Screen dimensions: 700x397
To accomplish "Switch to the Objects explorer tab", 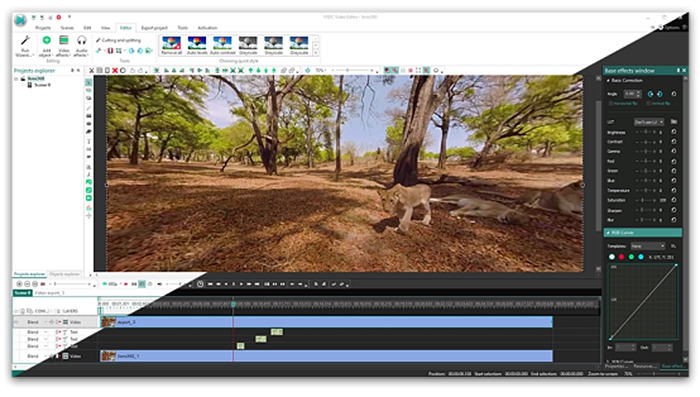I will point(64,274).
